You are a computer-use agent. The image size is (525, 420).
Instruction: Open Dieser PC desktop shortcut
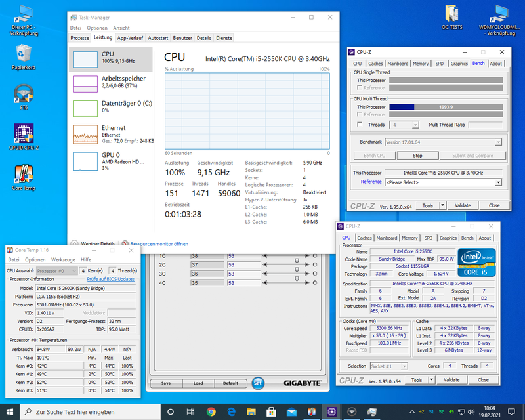point(24,21)
